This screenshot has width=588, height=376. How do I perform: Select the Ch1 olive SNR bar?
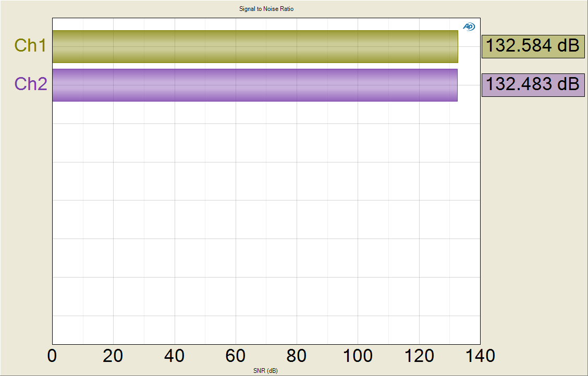pyautogui.click(x=255, y=46)
